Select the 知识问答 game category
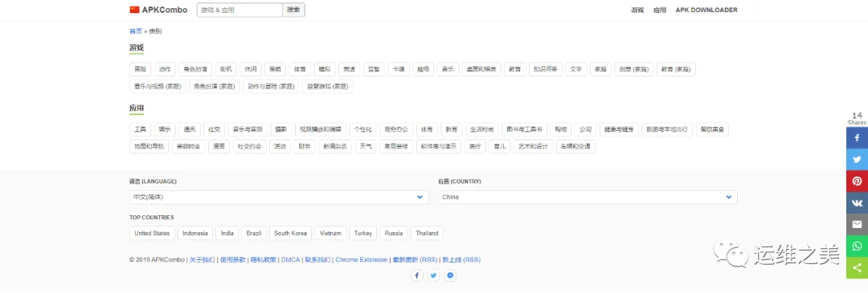This screenshot has width=868, height=293. coord(545,69)
